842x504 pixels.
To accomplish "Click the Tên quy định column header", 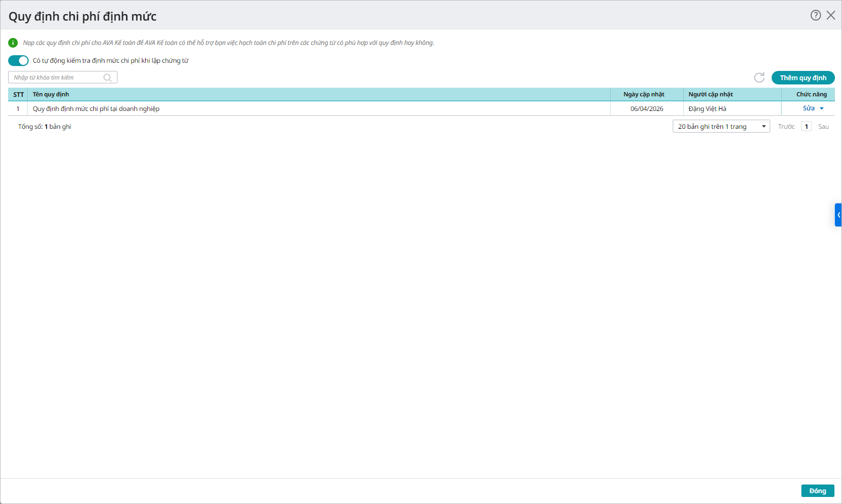I will tap(51, 94).
